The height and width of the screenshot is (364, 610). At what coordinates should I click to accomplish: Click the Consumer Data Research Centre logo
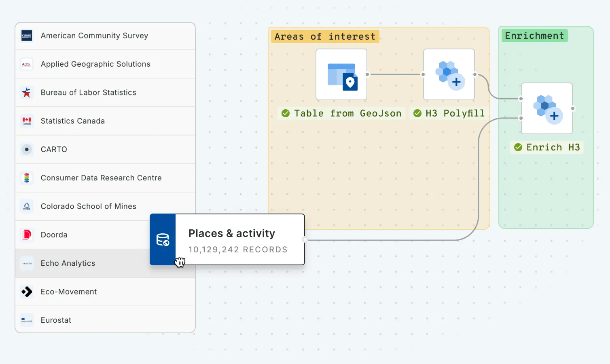pos(27,178)
